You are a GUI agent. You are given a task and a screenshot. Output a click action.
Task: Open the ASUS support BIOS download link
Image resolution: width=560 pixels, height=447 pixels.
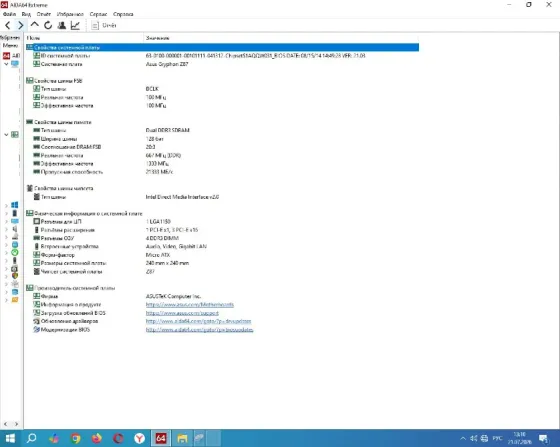coord(182,313)
